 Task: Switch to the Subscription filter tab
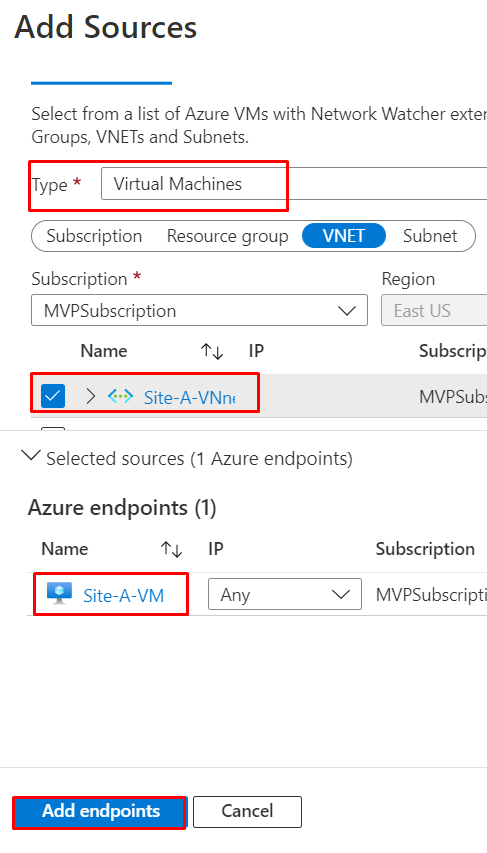(94, 236)
